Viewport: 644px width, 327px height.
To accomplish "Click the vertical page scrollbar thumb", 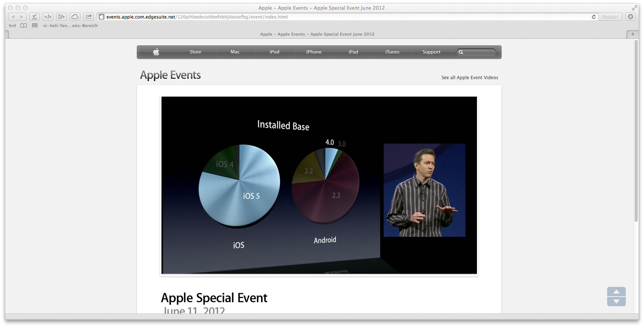I will (636, 130).
